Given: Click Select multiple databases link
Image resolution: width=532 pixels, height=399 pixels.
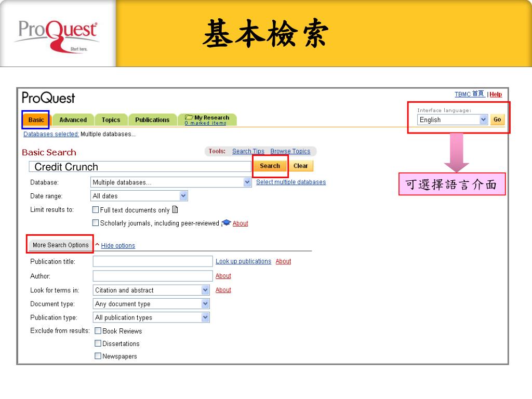Looking at the screenshot, I should pos(291,182).
